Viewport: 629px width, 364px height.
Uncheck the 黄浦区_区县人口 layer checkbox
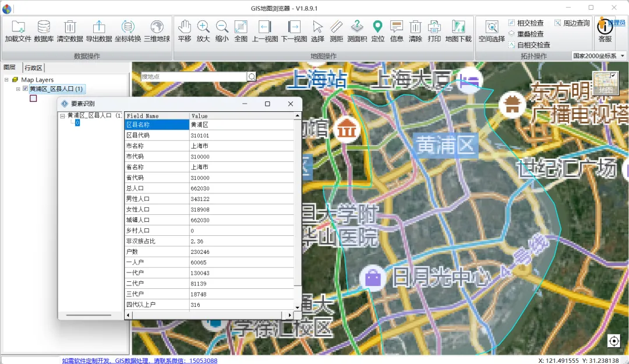pyautogui.click(x=25, y=89)
